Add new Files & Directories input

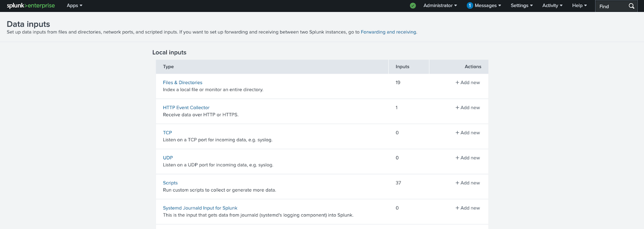coord(468,83)
